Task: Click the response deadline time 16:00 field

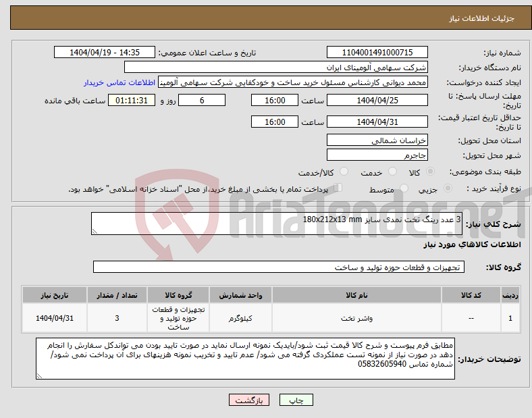Action: [x=275, y=100]
